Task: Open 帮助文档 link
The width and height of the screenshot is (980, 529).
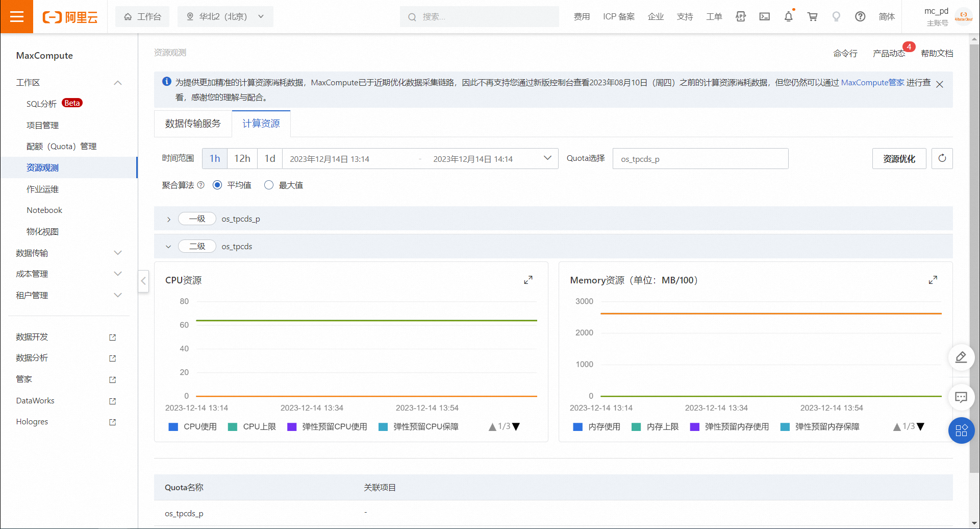Action: (x=937, y=53)
